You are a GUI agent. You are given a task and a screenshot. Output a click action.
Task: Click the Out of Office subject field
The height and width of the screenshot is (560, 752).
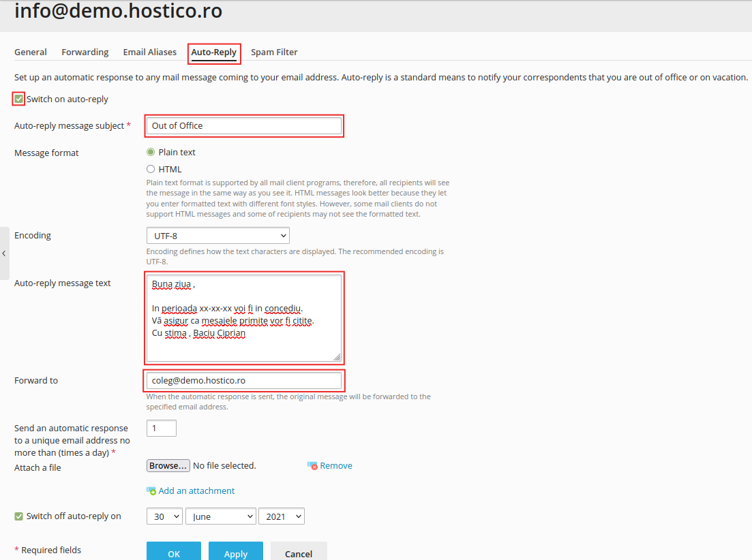pos(244,125)
